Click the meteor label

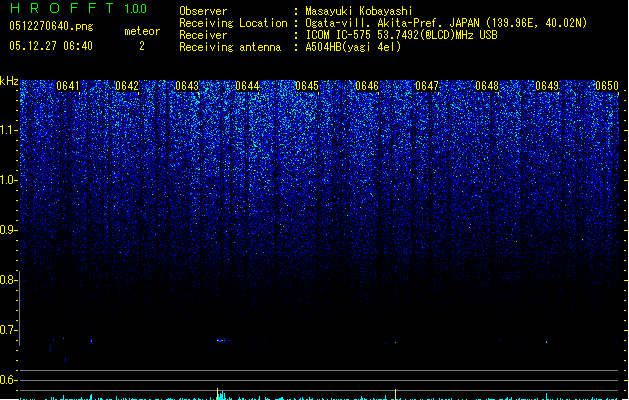click(142, 31)
